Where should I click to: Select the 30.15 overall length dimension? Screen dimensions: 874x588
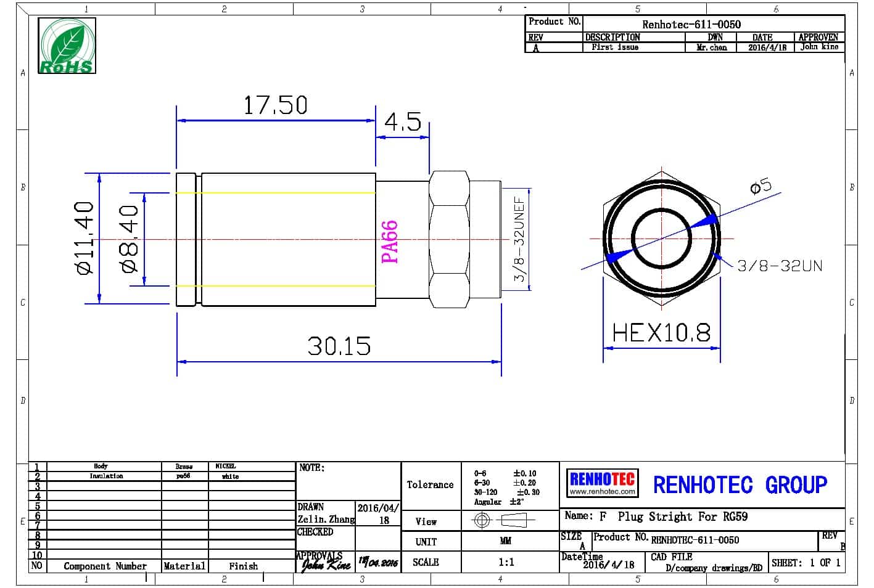339,346
